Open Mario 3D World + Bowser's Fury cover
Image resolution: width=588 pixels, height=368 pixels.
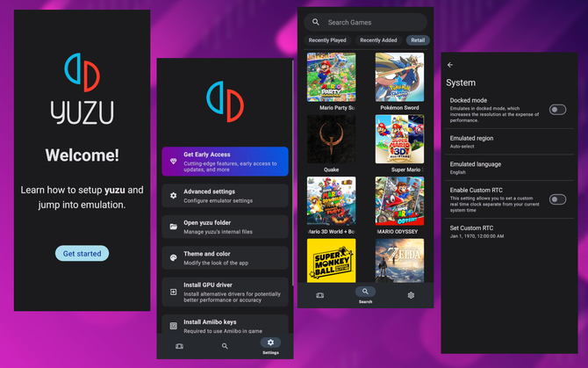pos(331,201)
